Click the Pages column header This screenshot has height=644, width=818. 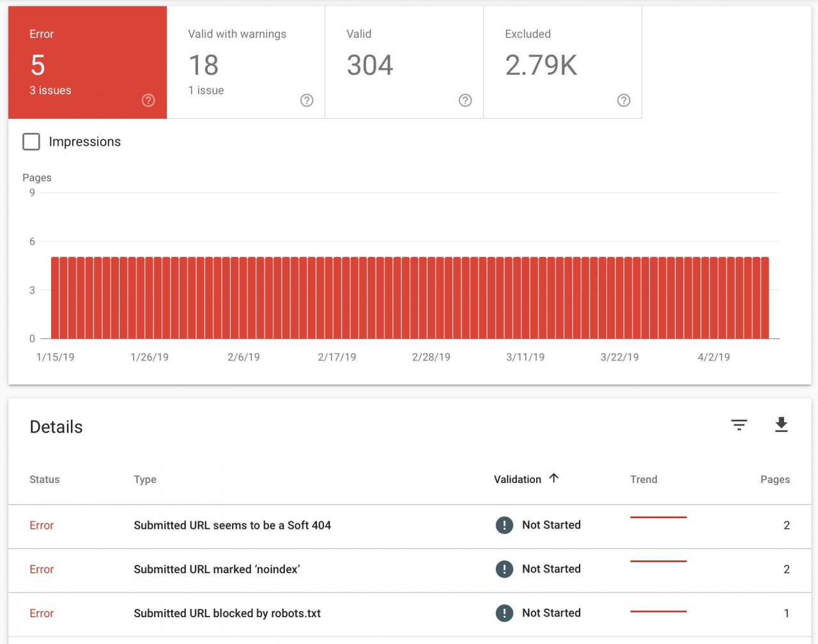(775, 479)
